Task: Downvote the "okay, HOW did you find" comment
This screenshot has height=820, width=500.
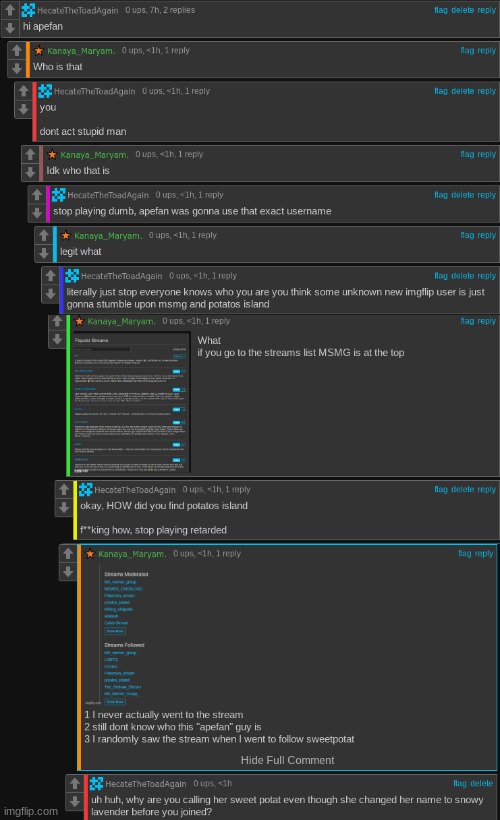Action: pos(64,507)
